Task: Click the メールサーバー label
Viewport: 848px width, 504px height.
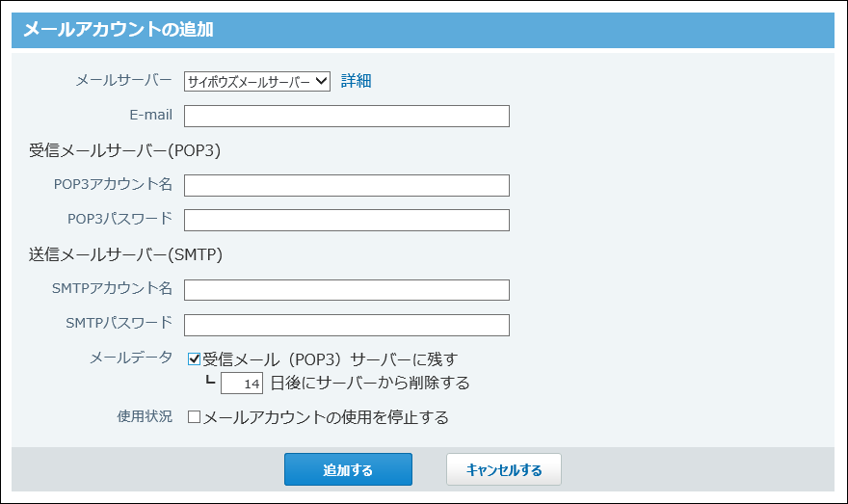Action: [x=124, y=81]
